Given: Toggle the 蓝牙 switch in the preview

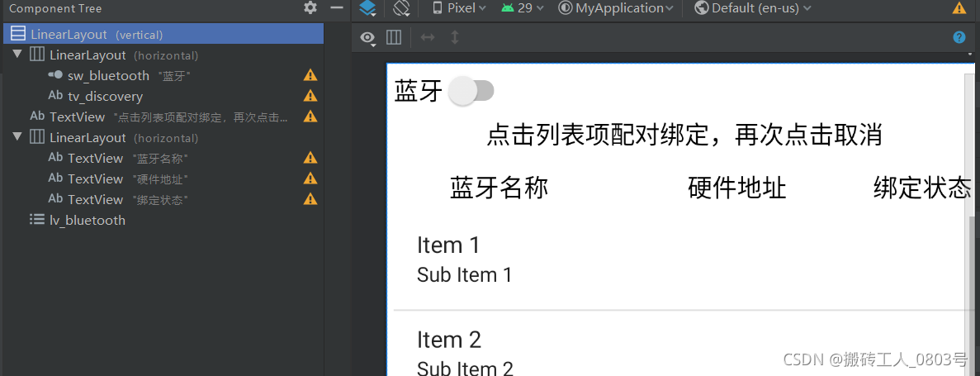Looking at the screenshot, I should 472,92.
